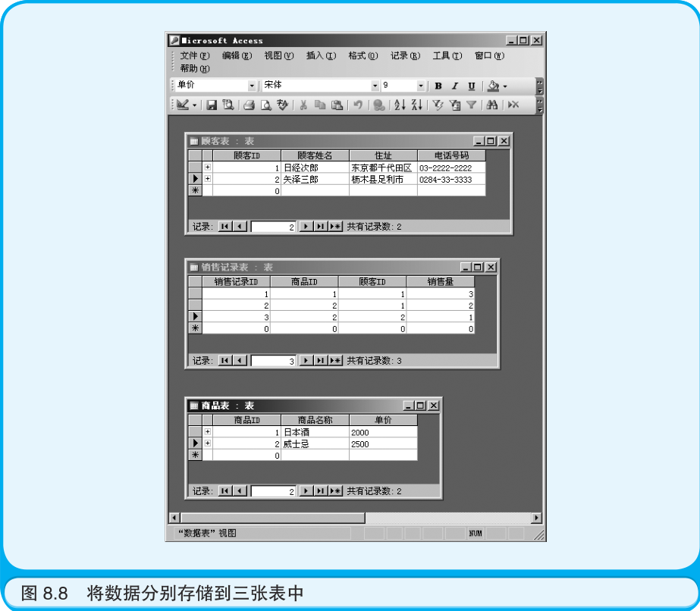
Task: Open the View button dropdown arrow
Action: [x=194, y=105]
